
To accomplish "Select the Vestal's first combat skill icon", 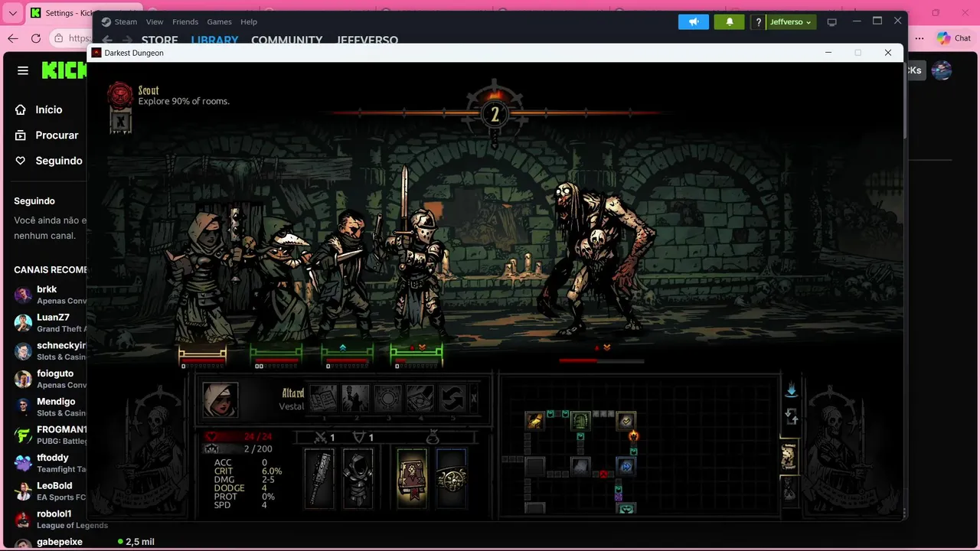I will tap(323, 398).
